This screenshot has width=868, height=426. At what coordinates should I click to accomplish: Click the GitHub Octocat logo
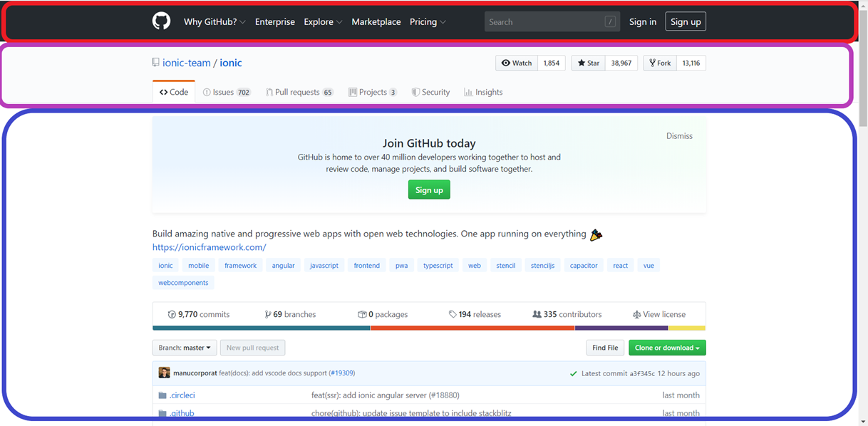[x=162, y=21]
